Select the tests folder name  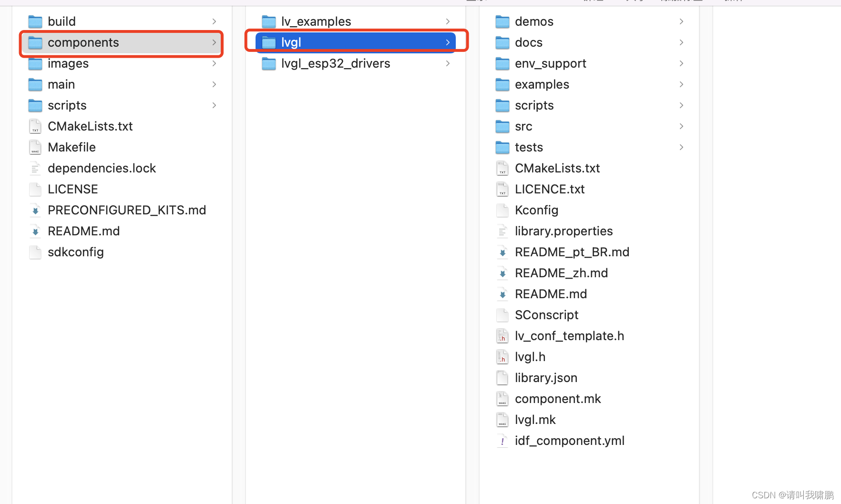[529, 147]
